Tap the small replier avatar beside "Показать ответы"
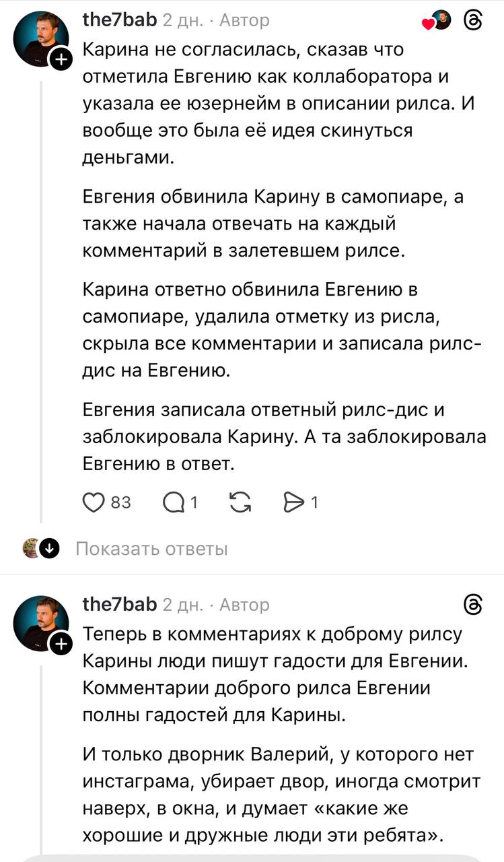 click(31, 549)
